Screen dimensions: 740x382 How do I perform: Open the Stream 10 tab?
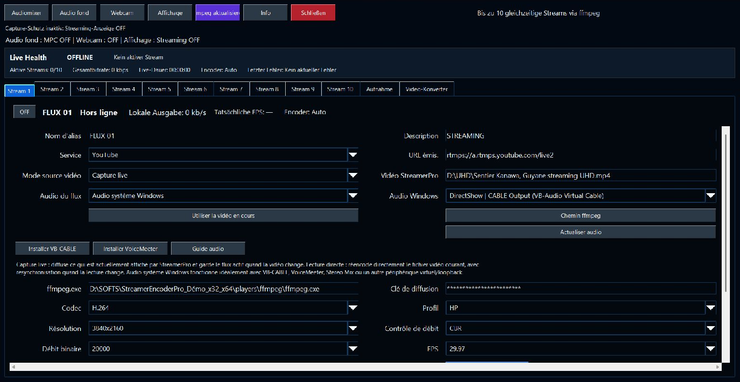340,89
